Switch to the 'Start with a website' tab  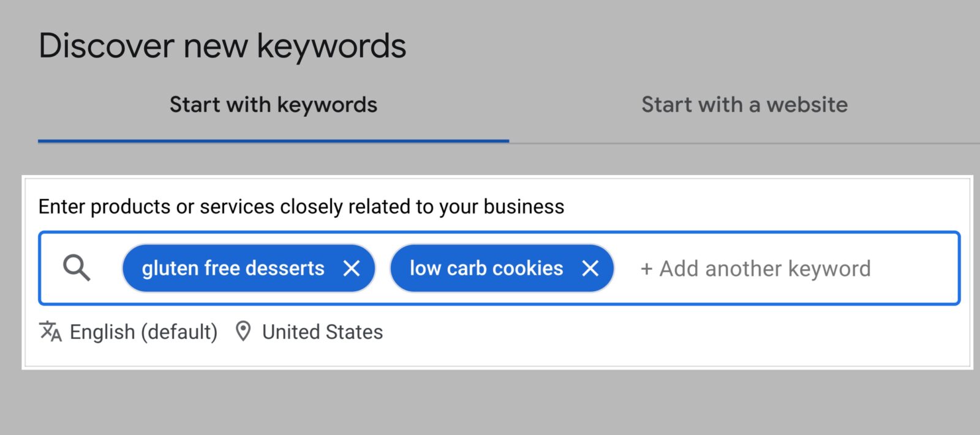click(x=744, y=105)
